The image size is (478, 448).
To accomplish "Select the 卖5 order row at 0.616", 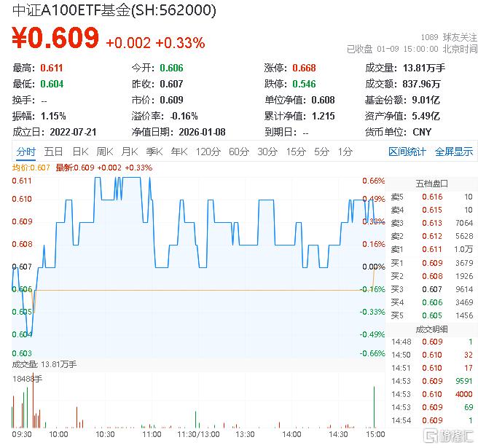I will click(x=431, y=197).
